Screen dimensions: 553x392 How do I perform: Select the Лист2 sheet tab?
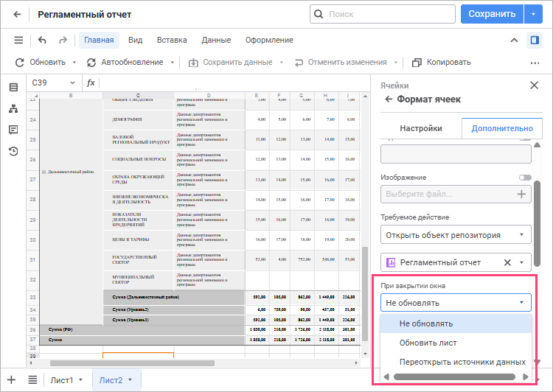[x=111, y=380]
